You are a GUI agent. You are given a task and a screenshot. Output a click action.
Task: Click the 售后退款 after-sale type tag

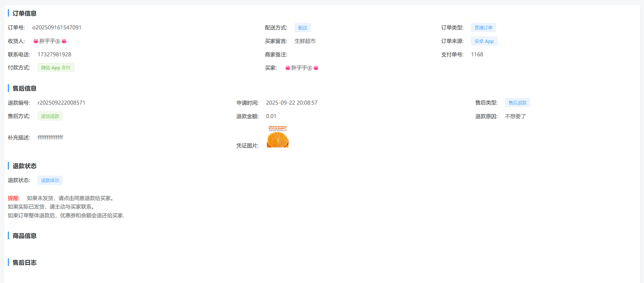click(517, 103)
